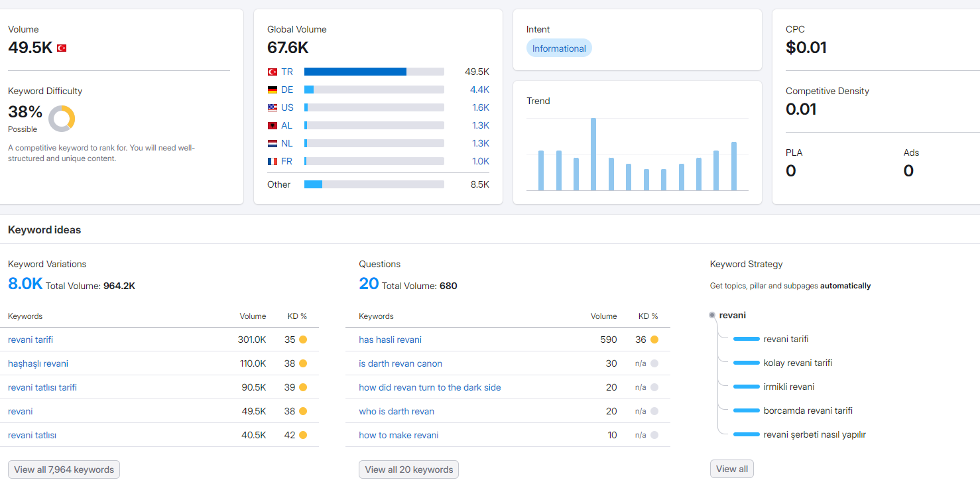Click View all 7,964 keywords button
Viewport: 980px width, 494px height.
pyautogui.click(x=64, y=469)
